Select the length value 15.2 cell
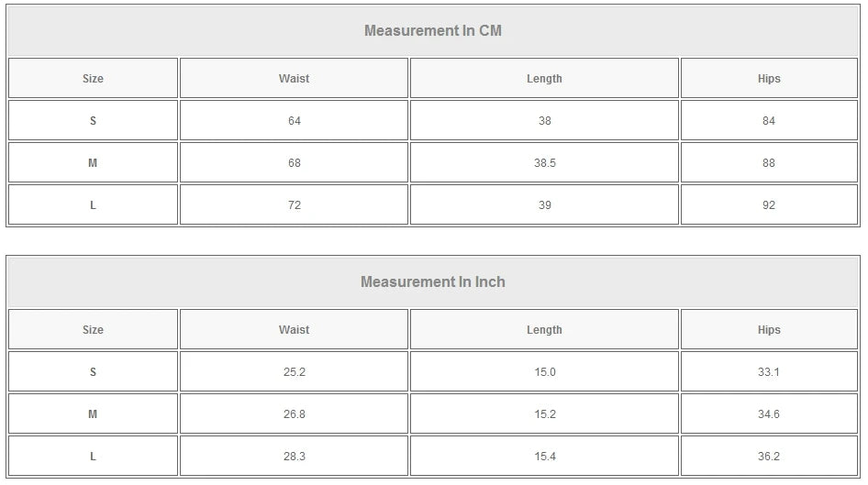The image size is (868, 485). [544, 414]
